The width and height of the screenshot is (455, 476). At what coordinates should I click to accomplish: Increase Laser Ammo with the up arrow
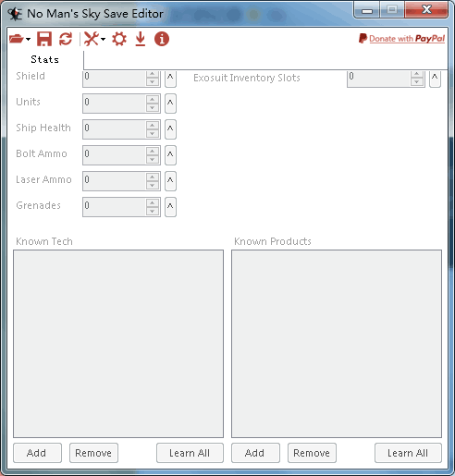pos(153,177)
